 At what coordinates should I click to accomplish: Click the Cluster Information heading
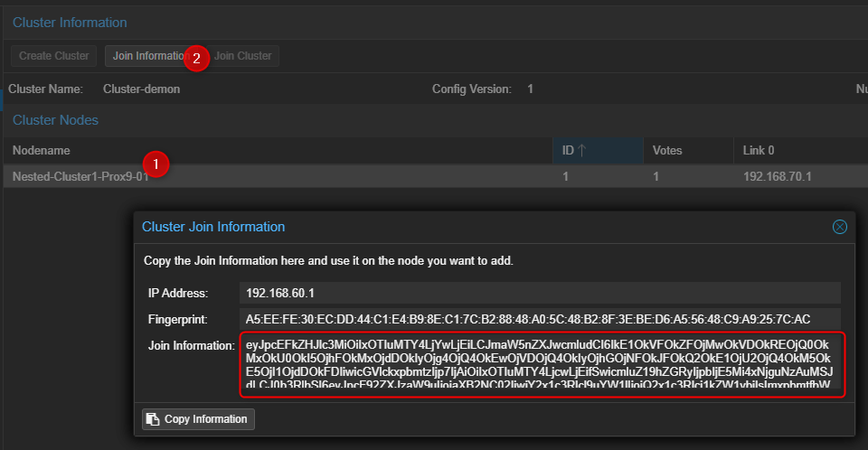[x=70, y=23]
